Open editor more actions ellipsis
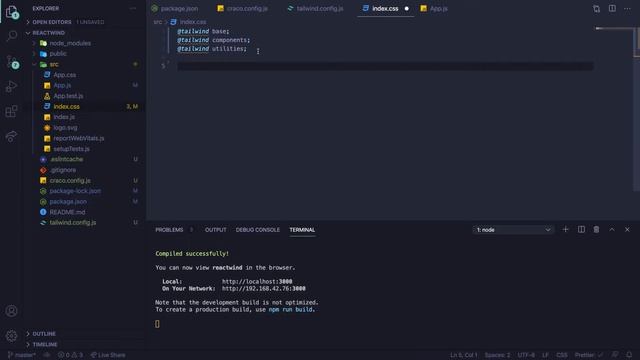Image resolution: width=640 pixels, height=360 pixels. 627,9
